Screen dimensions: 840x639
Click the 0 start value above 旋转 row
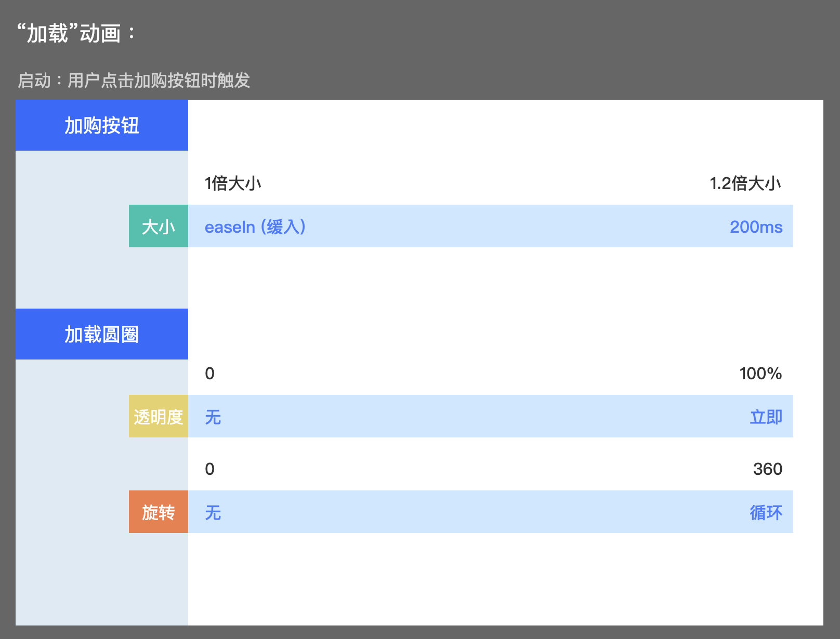209,469
